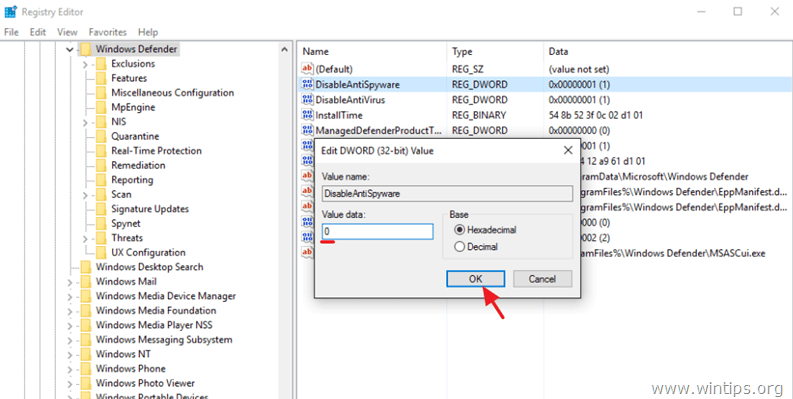Click the Real-Time Protection folder icon

(101, 151)
